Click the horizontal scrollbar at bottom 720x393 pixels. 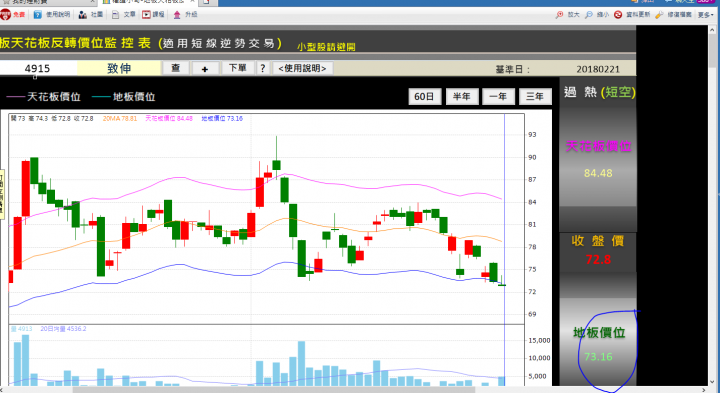(x=354, y=390)
